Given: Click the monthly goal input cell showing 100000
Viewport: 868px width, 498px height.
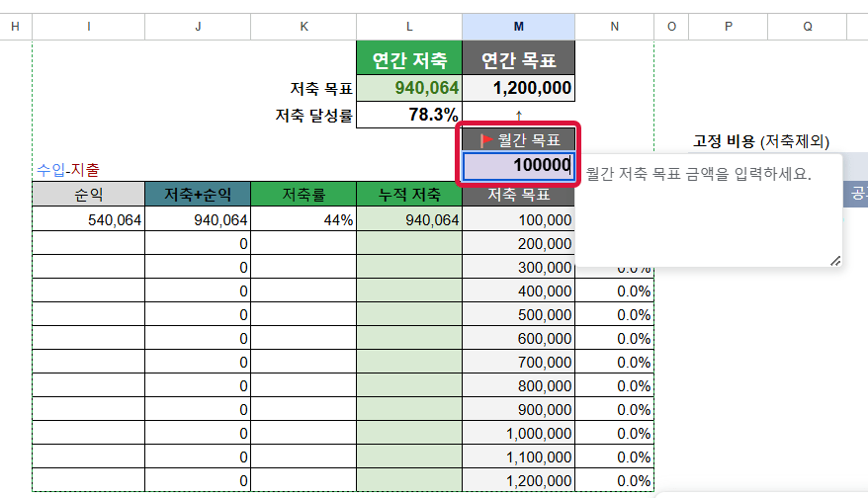Looking at the screenshot, I should pyautogui.click(x=518, y=166).
